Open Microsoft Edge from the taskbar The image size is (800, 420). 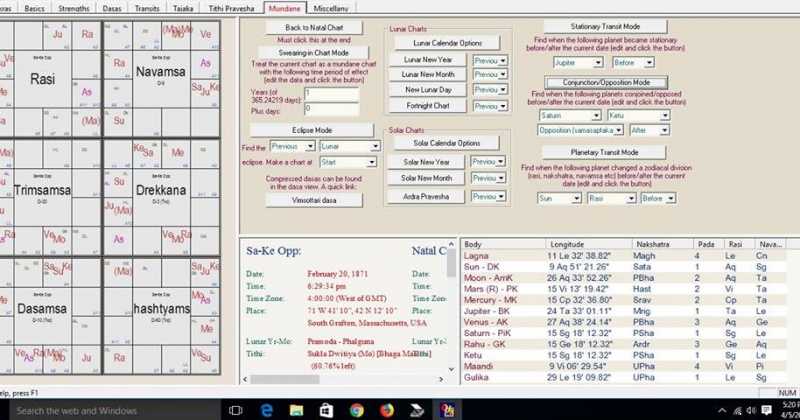(268, 410)
